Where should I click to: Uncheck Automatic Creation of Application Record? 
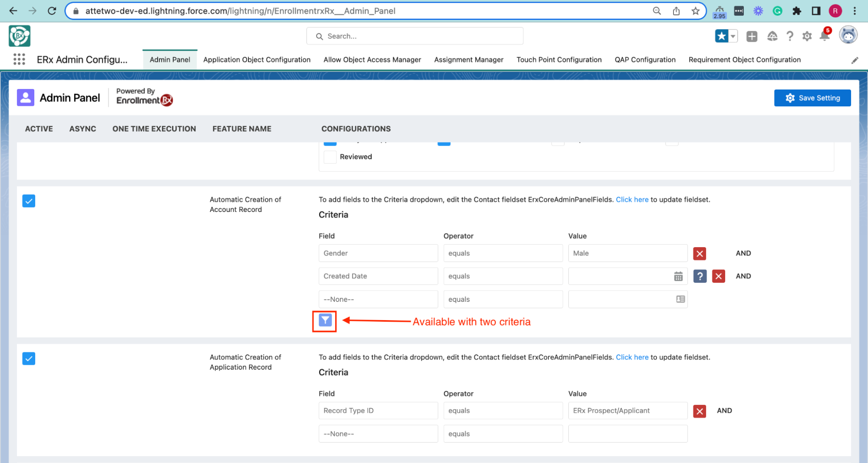point(29,359)
